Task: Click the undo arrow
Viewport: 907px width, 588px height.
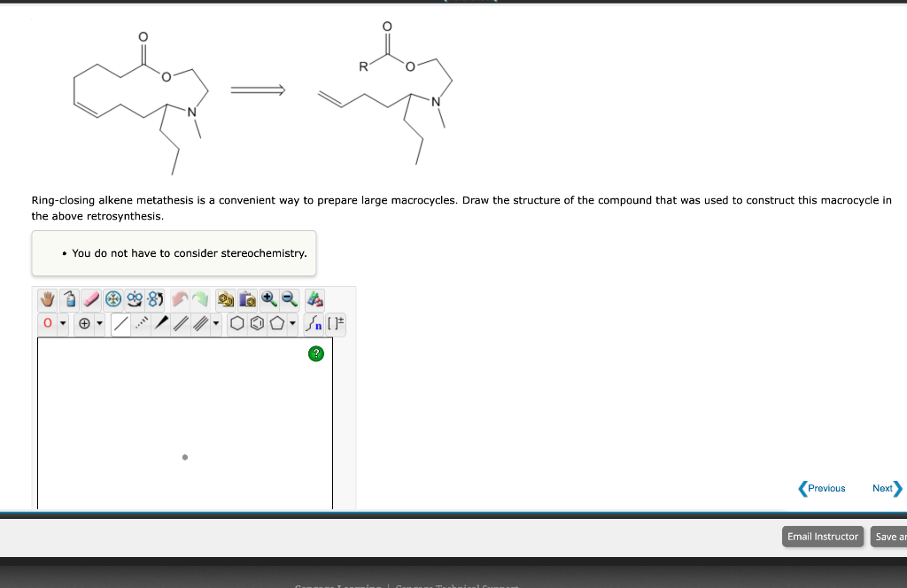Action: coord(180,299)
